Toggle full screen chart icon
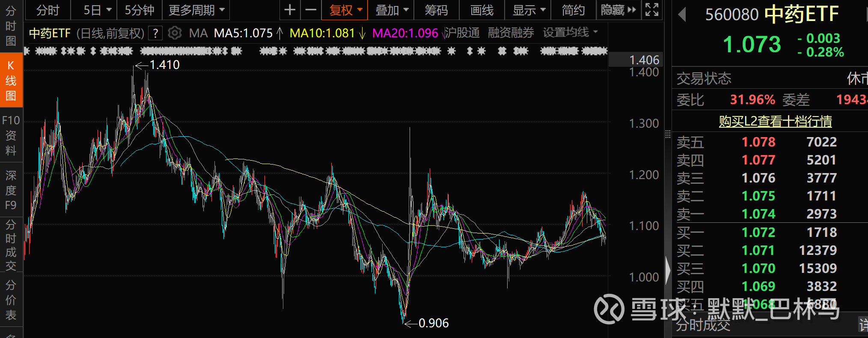868x338 pixels. click(x=652, y=10)
